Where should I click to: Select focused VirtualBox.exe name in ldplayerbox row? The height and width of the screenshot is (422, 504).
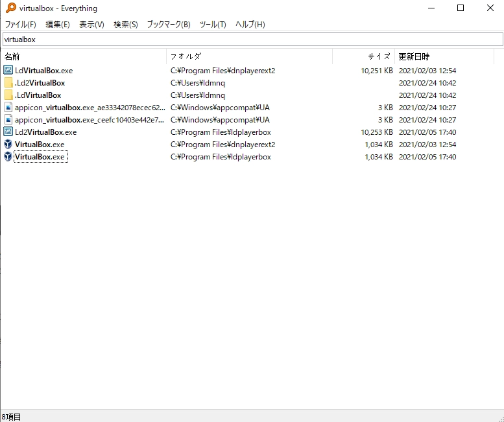tap(40, 156)
